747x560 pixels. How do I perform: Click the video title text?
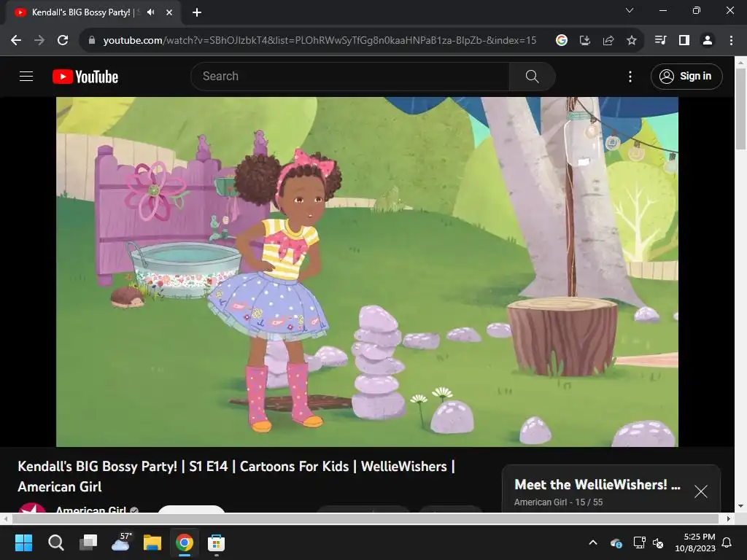(237, 476)
